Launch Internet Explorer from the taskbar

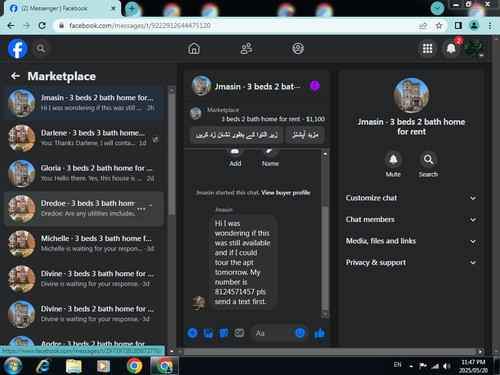point(44,366)
